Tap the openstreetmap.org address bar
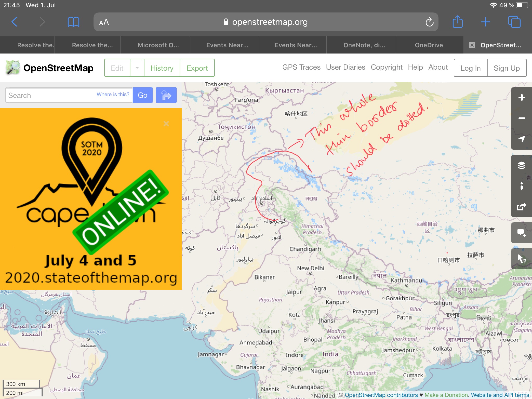Screen dimensions: 532x399 [265, 22]
